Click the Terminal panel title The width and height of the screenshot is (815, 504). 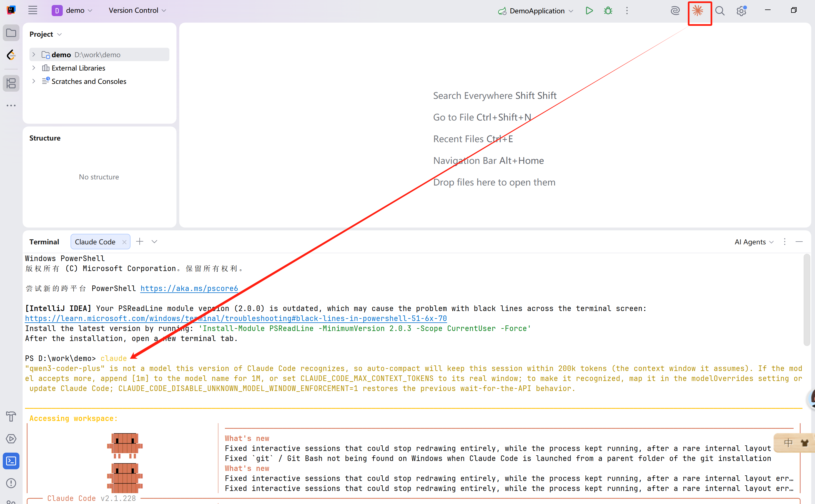point(44,242)
